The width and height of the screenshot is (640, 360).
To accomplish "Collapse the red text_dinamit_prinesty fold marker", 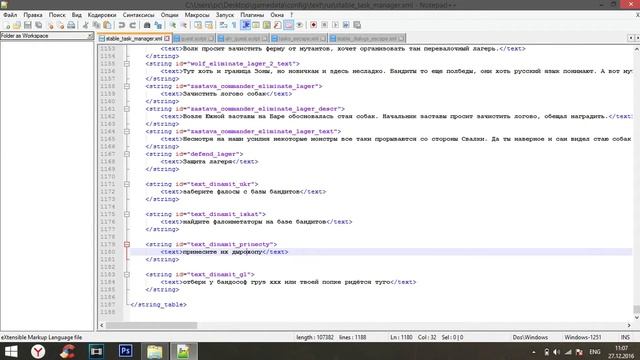I will pos(127,244).
